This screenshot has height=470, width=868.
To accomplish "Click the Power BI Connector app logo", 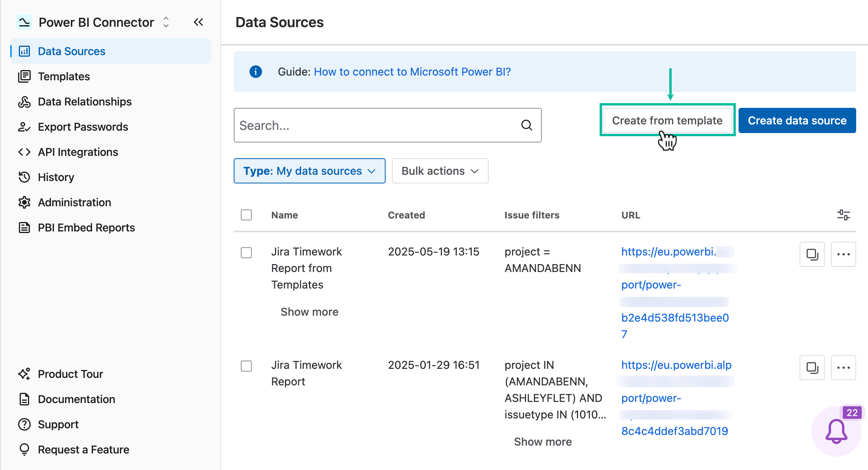I will (x=24, y=22).
